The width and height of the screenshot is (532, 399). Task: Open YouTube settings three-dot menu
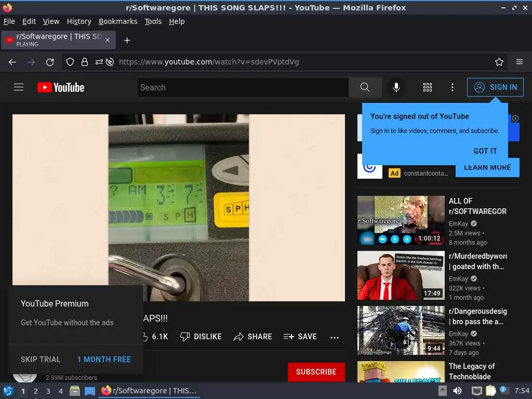(453, 87)
